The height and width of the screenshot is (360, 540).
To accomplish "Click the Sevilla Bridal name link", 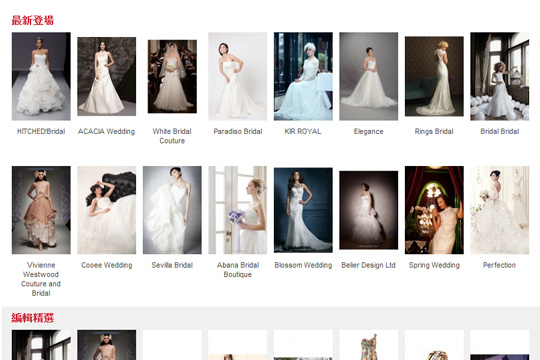I will pyautogui.click(x=172, y=265).
